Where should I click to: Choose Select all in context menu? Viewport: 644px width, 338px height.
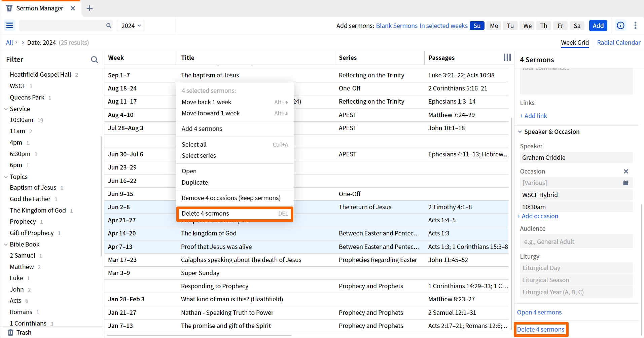(235, 144)
